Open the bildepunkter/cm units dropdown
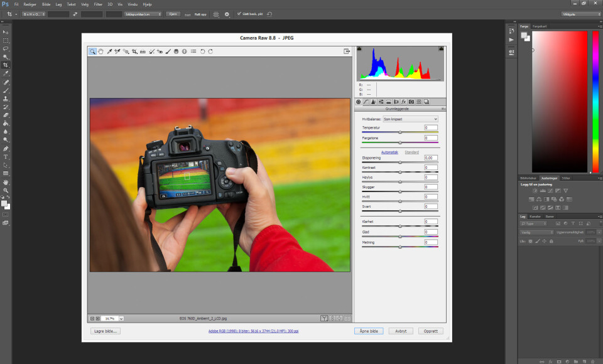603x364 pixels. tap(143, 14)
